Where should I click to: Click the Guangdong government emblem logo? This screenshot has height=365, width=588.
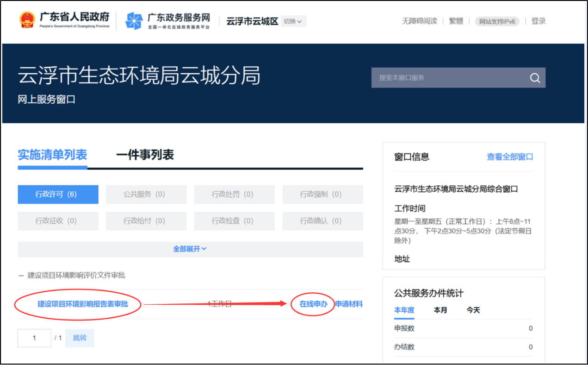click(x=27, y=20)
